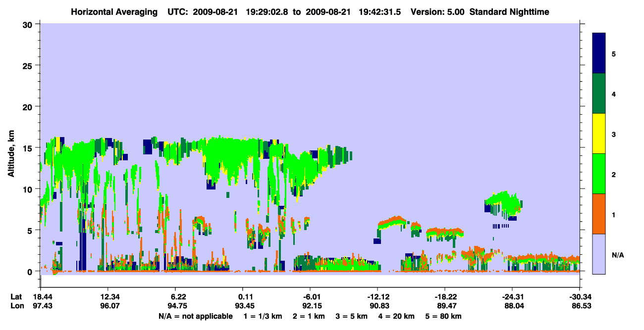Click legend text '1 = 1/3 km'
Viewport: 644px width, 330px height.
point(262,316)
